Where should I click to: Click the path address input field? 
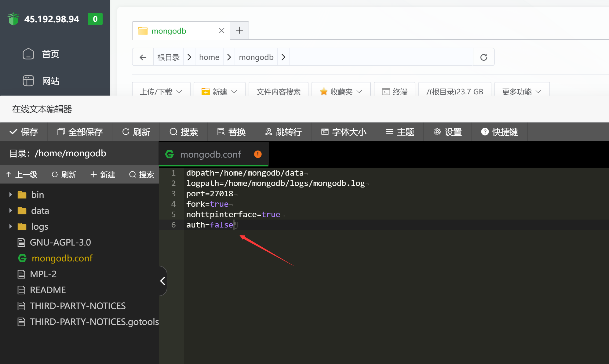pos(381,57)
